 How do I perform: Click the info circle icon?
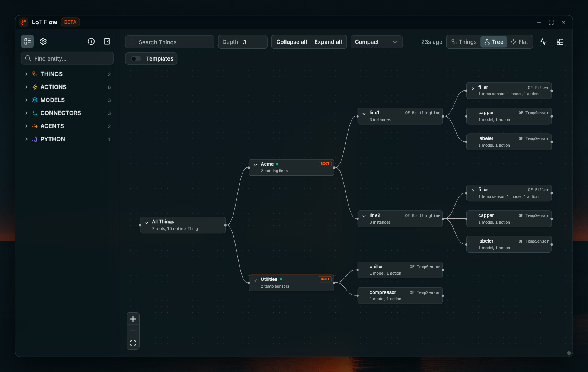(91, 41)
